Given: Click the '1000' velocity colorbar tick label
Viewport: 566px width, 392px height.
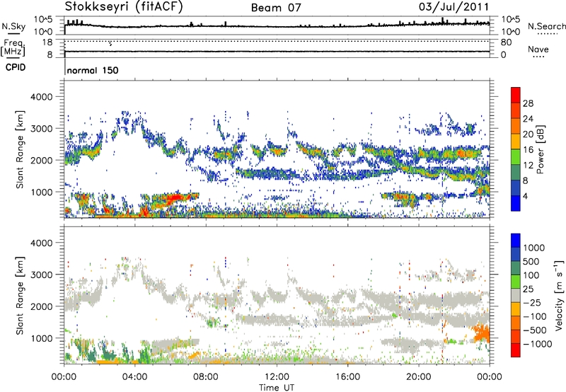Looking at the screenshot, I should pos(534,248).
